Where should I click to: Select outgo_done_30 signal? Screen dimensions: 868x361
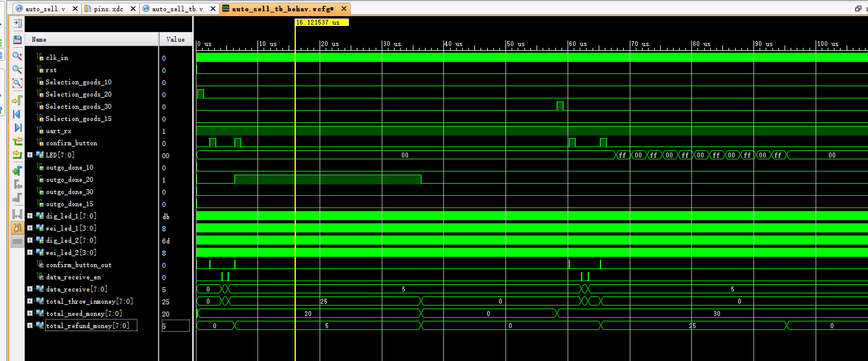(70, 192)
